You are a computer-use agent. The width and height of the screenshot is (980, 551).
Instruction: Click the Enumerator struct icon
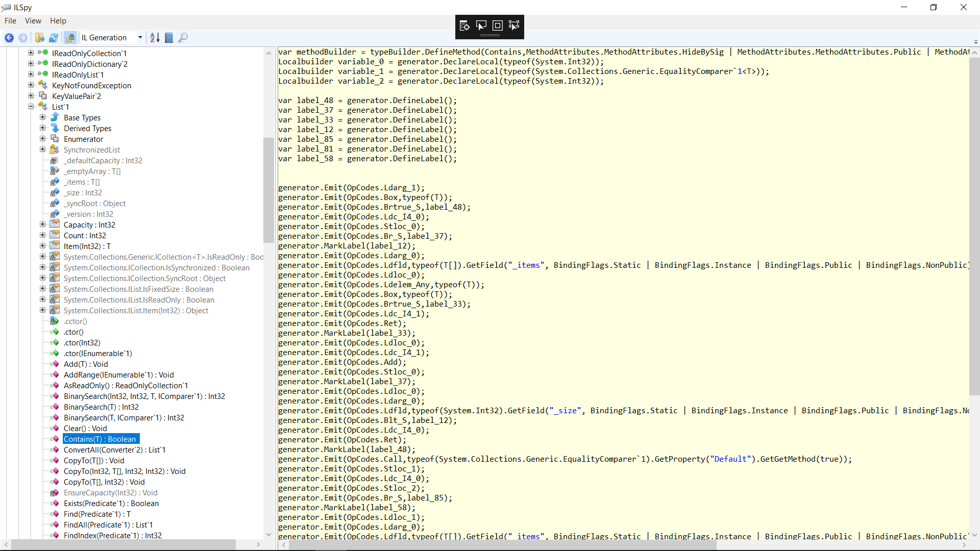coord(55,139)
